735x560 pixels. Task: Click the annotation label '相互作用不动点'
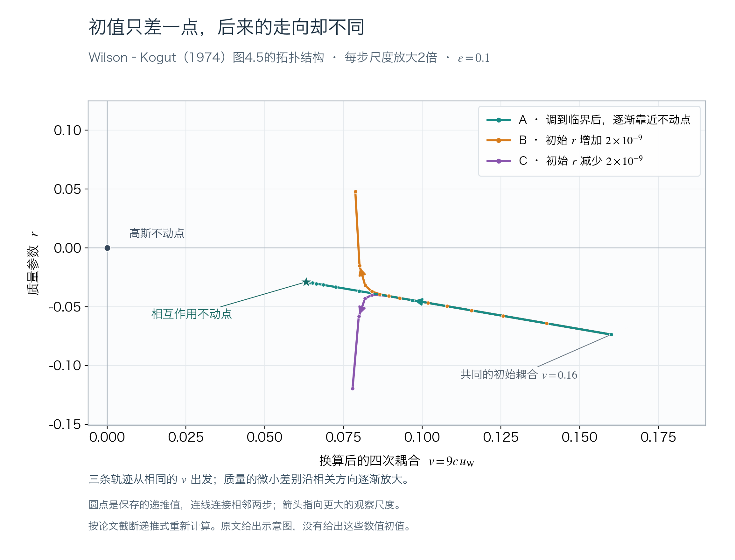point(192,314)
